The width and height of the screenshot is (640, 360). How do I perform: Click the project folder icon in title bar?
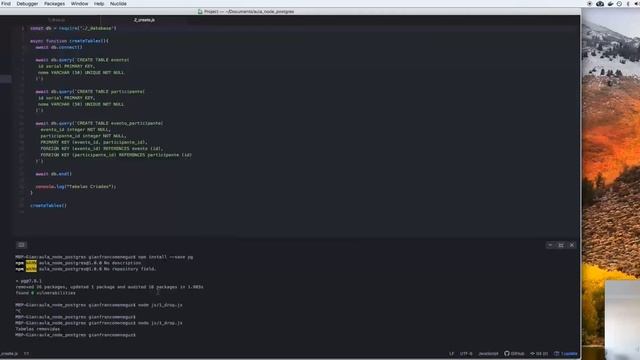point(200,12)
